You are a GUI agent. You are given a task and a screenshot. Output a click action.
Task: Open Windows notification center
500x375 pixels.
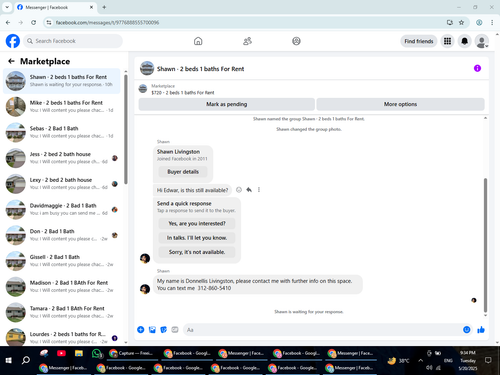coord(488,360)
